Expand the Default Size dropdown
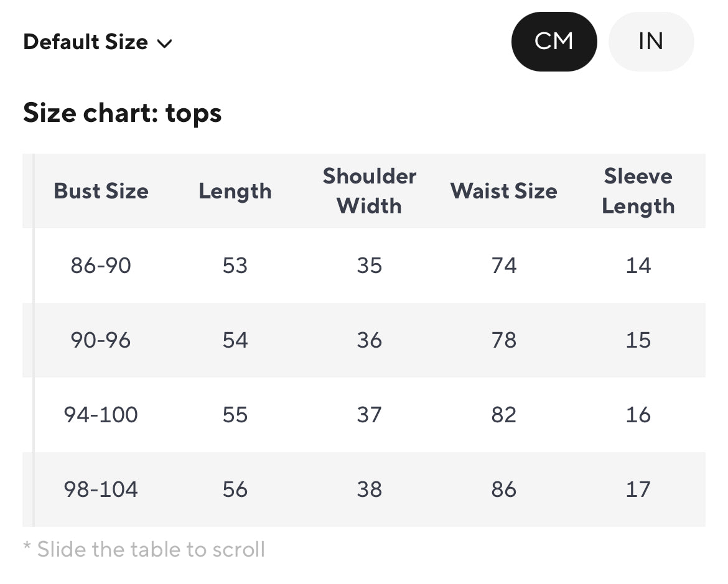This screenshot has height=584, width=728. click(x=97, y=42)
